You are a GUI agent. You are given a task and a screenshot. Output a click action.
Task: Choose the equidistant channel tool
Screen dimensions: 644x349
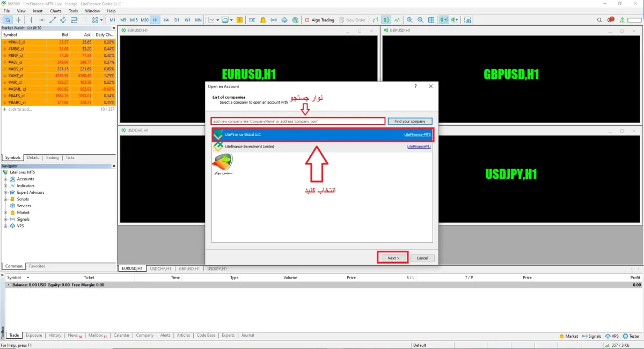tap(63, 20)
